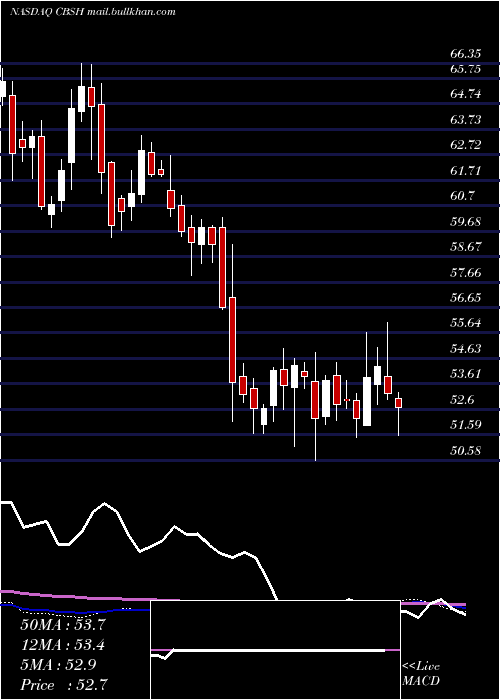The height and width of the screenshot is (700, 500).
Task: Click the 58.67 price axis label
Action: coord(466,247)
